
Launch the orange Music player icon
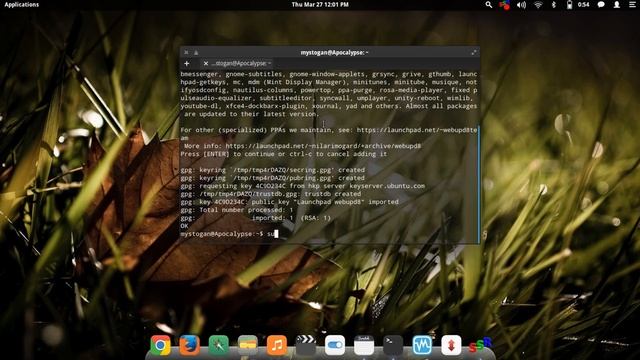point(277,345)
